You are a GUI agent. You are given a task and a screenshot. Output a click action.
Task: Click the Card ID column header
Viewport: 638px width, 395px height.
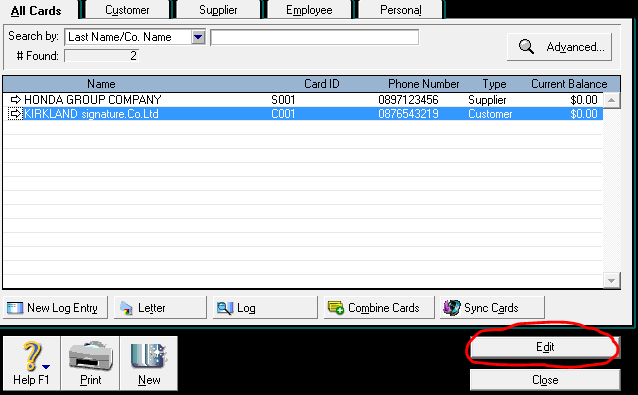[321, 84]
